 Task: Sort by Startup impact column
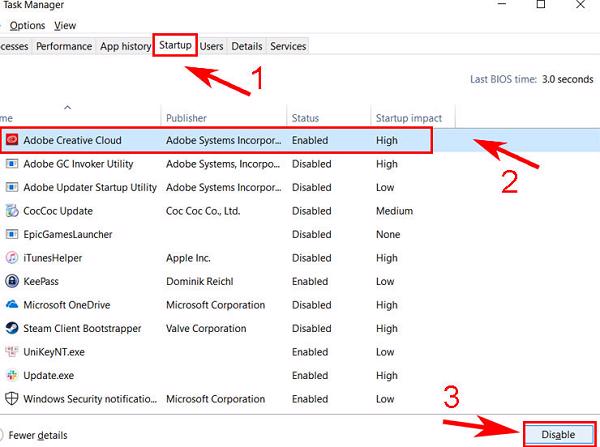[408, 118]
